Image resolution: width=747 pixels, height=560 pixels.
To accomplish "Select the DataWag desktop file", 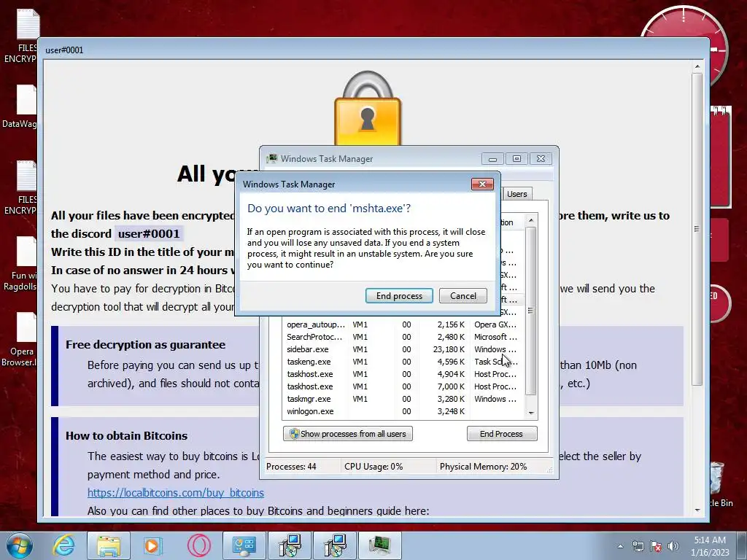I will coord(21,106).
